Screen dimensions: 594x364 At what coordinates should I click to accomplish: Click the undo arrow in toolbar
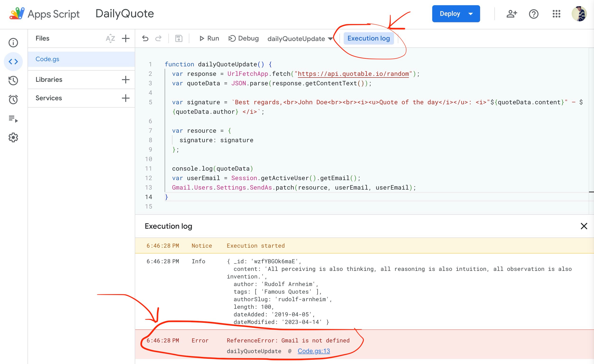click(145, 38)
